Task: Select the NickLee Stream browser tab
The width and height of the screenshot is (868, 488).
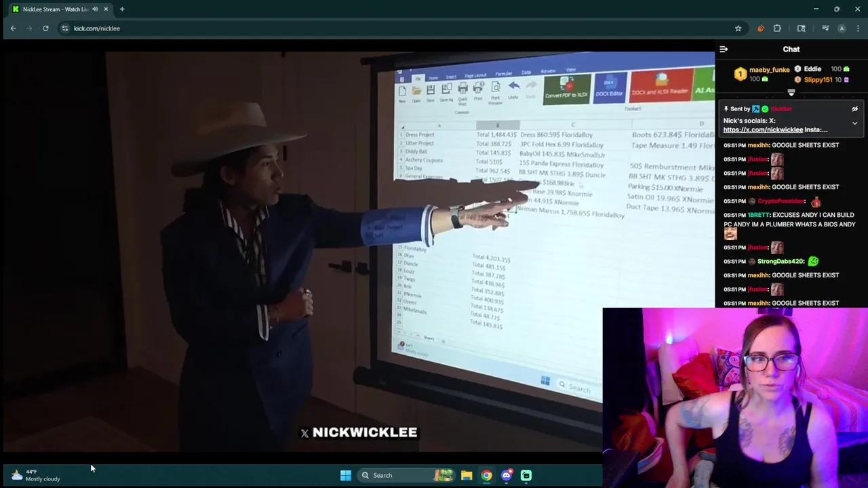Action: tap(60, 9)
